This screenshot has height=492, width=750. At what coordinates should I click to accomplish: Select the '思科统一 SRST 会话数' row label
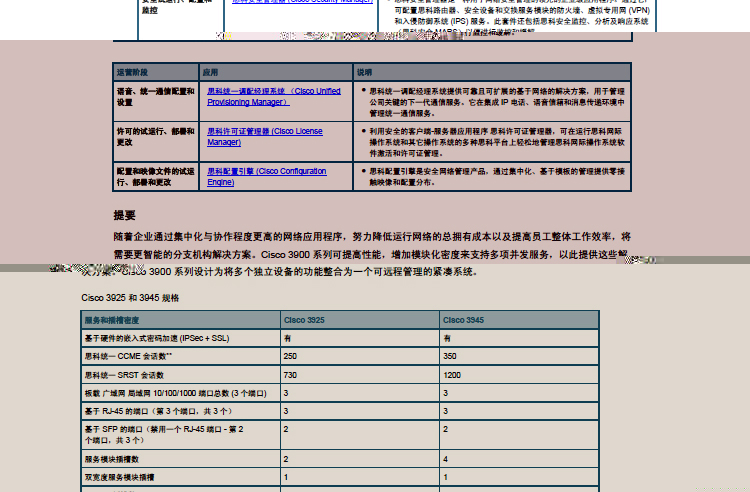click(x=124, y=375)
